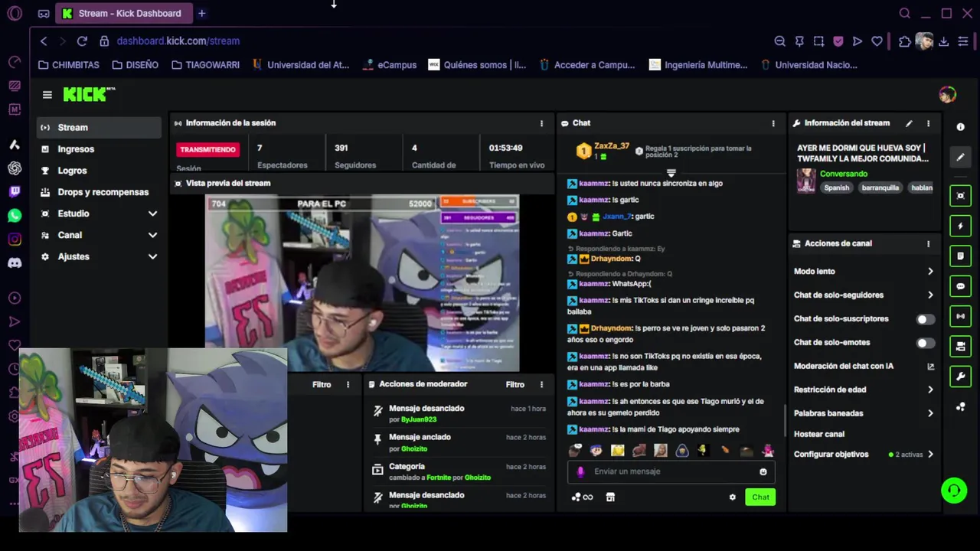Screen dimensions: 980x551
Task: Open Filtro on Acciones de moderador
Action: click(515, 385)
